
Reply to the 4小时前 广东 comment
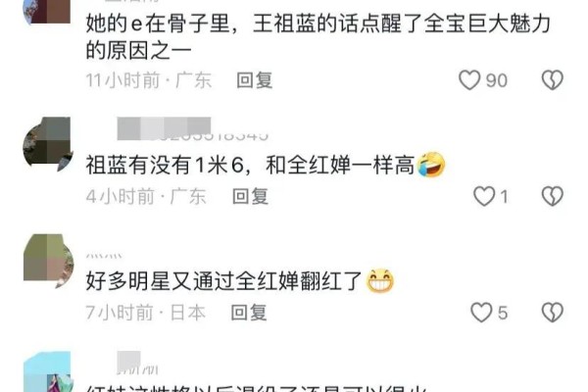point(250,197)
